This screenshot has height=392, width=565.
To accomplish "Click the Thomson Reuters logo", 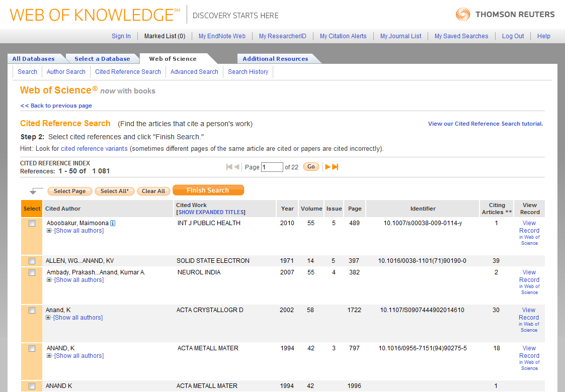I will click(505, 15).
